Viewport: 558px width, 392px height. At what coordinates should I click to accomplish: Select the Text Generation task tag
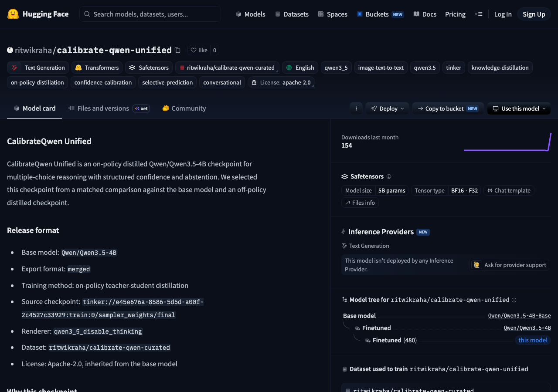[38, 68]
